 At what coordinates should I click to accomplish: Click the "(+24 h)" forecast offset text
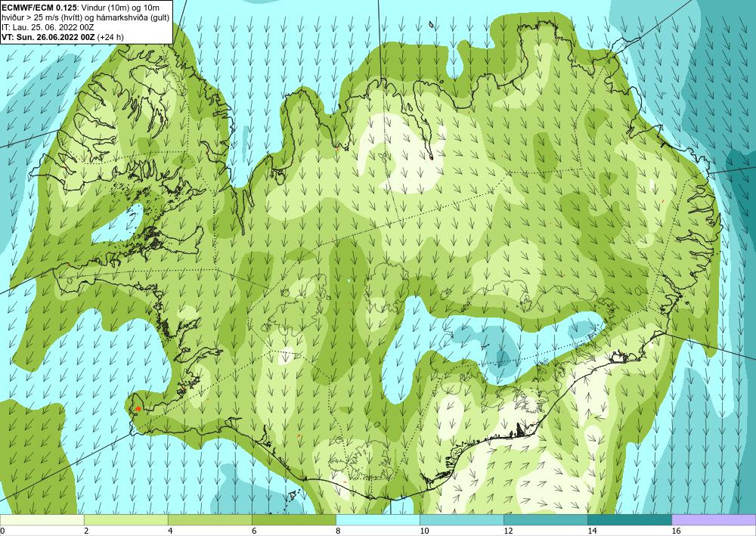110,37
